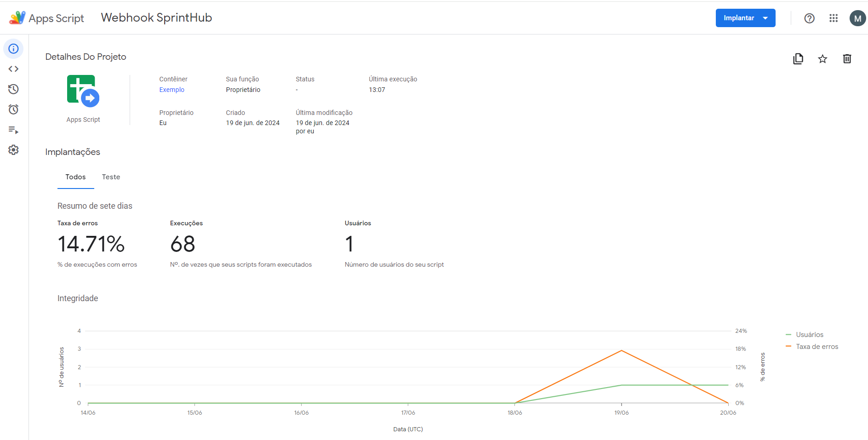Open the Help question mark icon
The width and height of the screenshot is (868, 440).
pyautogui.click(x=809, y=18)
